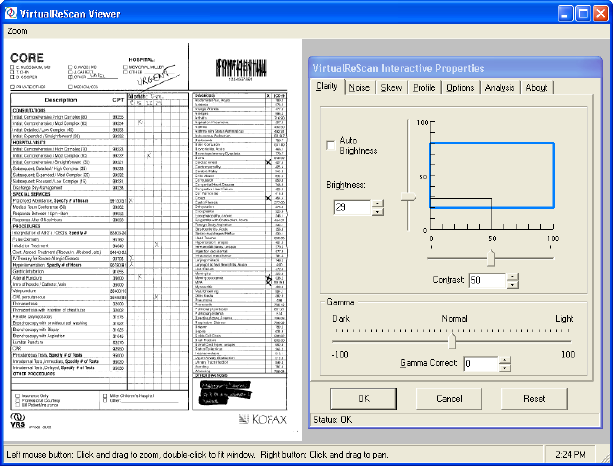Click the Contrast spinner arrows
This screenshot has height=466, width=613.
(x=513, y=281)
